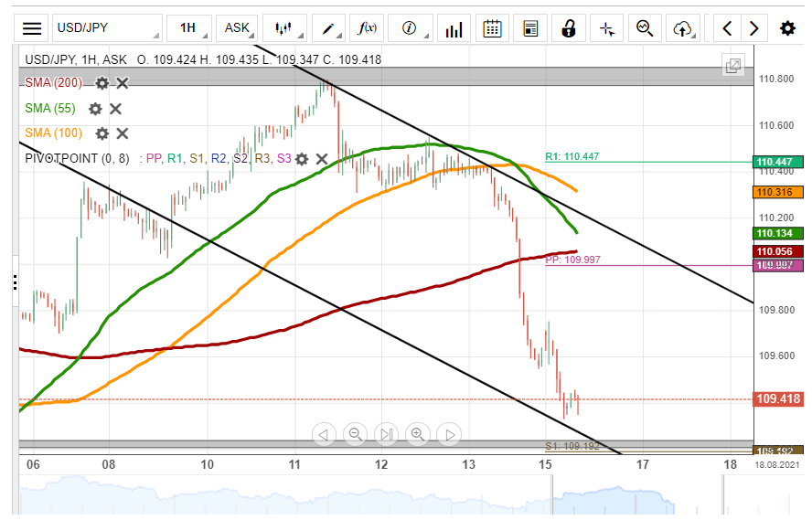The height and width of the screenshot is (520, 812).
Task: Remove the SMA (55) indicator
Action: [x=116, y=109]
